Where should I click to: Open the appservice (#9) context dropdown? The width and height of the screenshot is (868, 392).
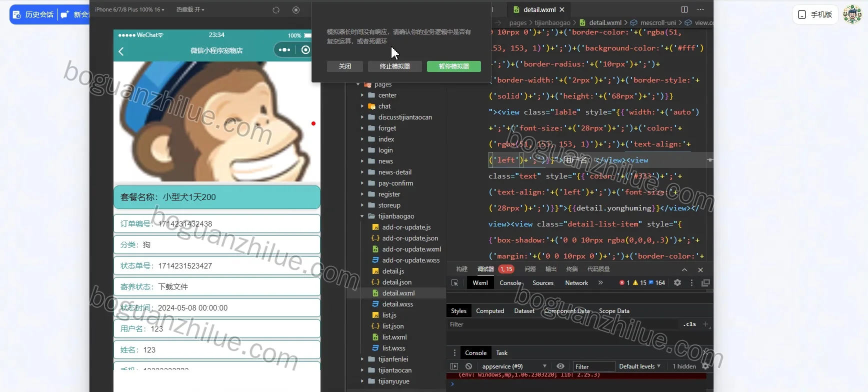pyautogui.click(x=514, y=366)
